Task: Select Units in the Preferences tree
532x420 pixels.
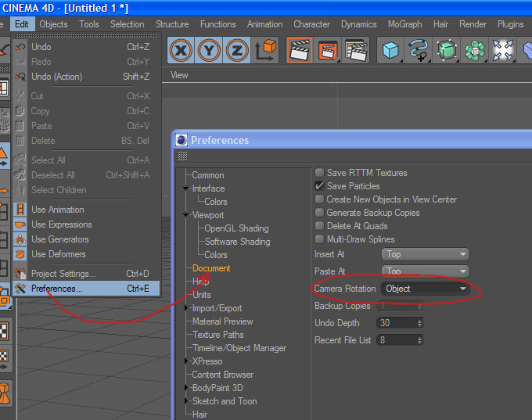Action: point(202,295)
